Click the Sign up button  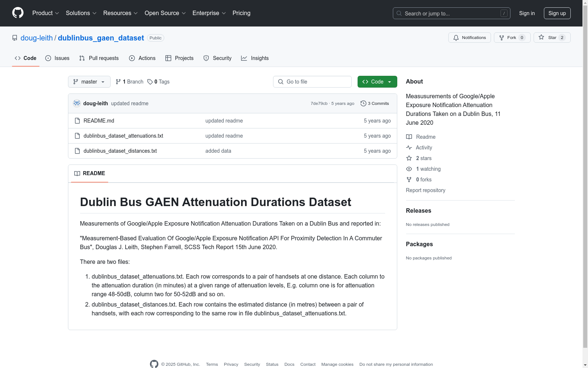pos(557,13)
